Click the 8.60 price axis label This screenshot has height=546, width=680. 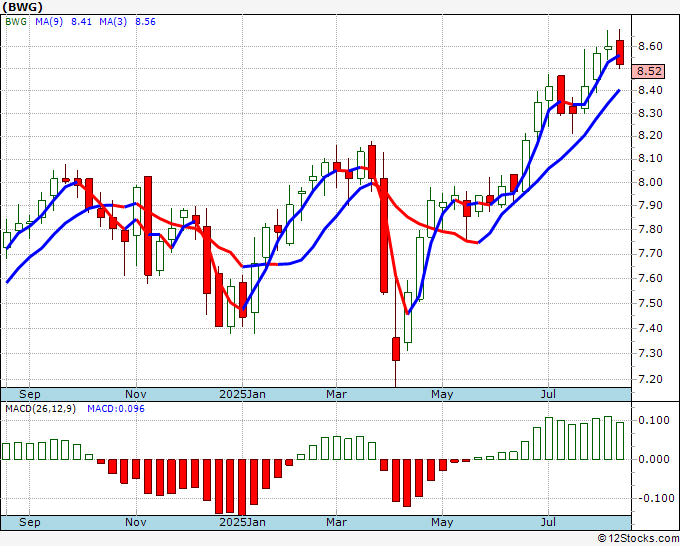(650, 46)
